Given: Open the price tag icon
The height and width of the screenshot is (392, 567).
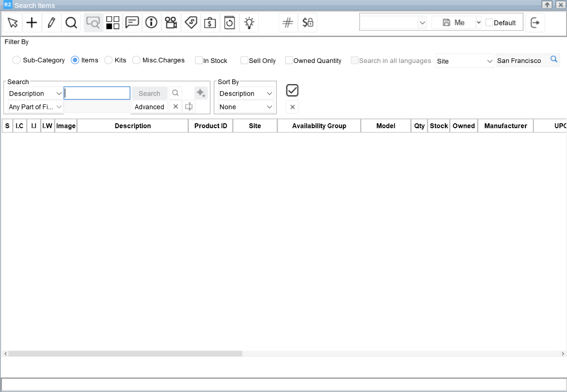Looking at the screenshot, I should pyautogui.click(x=191, y=23).
